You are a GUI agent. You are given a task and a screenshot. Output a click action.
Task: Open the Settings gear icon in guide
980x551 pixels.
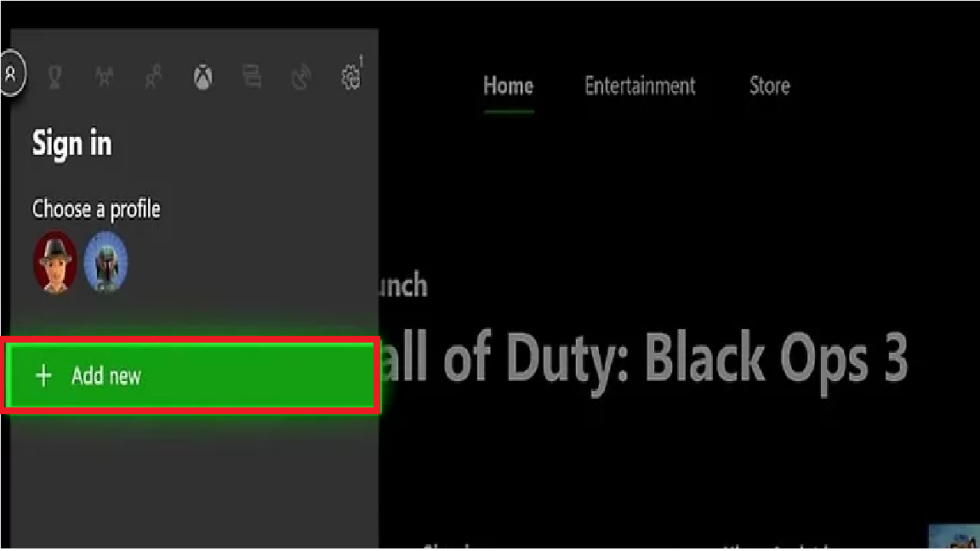click(351, 76)
